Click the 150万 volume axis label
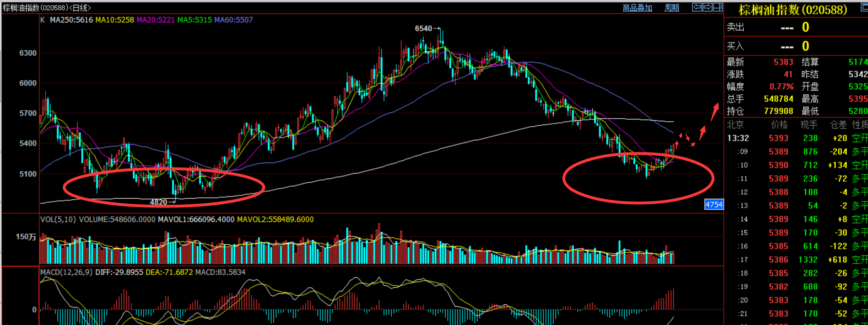Image resolution: width=868 pixels, height=325 pixels. [26, 237]
